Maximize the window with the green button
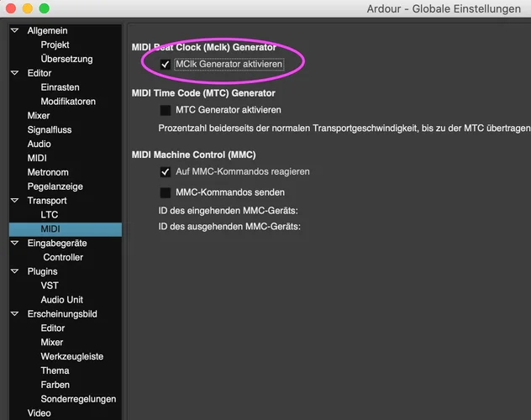This screenshot has height=420, width=531. (x=44, y=8)
